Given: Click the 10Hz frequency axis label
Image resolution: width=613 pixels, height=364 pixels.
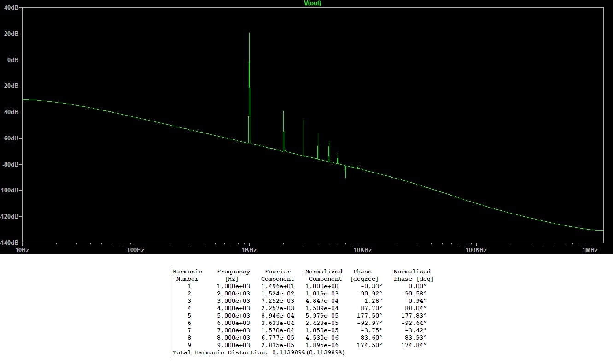Looking at the screenshot, I should 22,250.
